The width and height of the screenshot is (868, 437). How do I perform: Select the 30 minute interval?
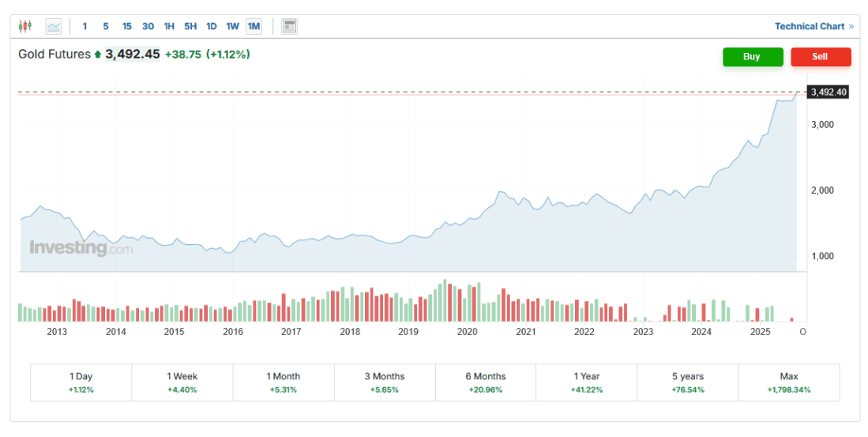coord(148,26)
